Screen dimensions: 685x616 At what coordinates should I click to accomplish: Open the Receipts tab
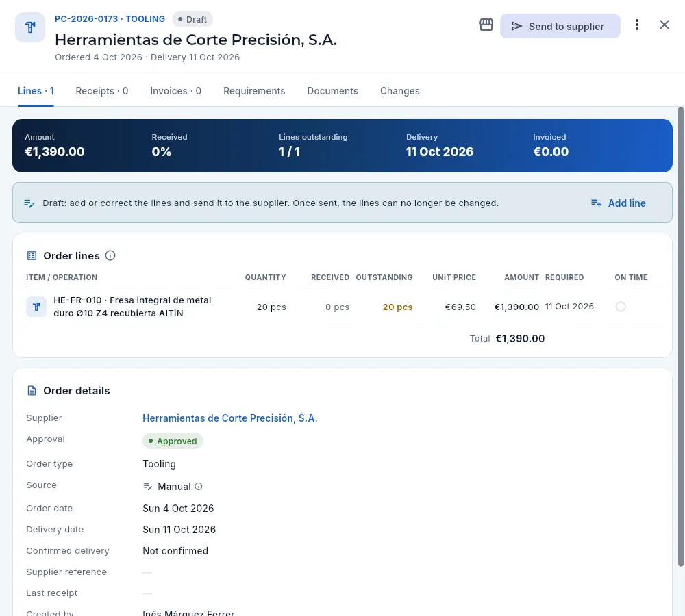coord(102,91)
